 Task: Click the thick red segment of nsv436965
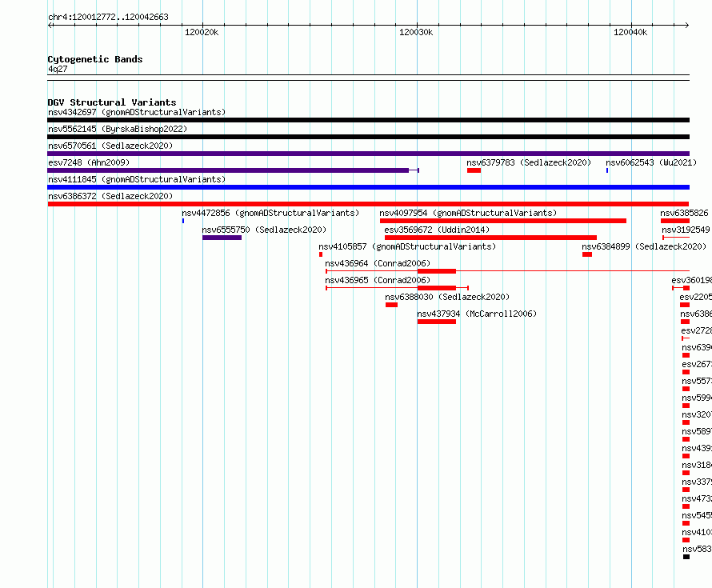[x=436, y=288]
